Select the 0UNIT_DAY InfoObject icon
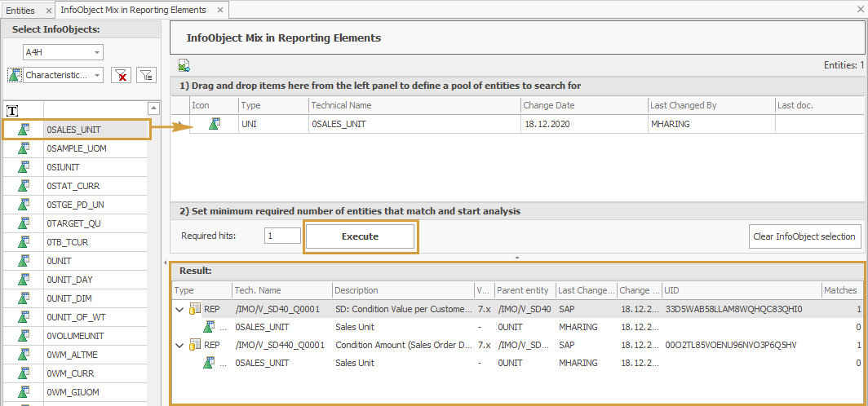The height and width of the screenshot is (406, 868). click(23, 280)
